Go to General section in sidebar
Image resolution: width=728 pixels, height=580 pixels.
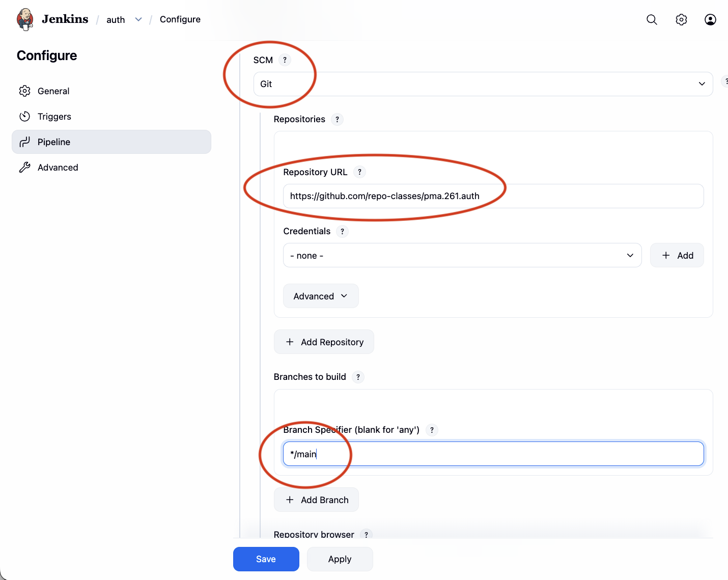[53, 91]
